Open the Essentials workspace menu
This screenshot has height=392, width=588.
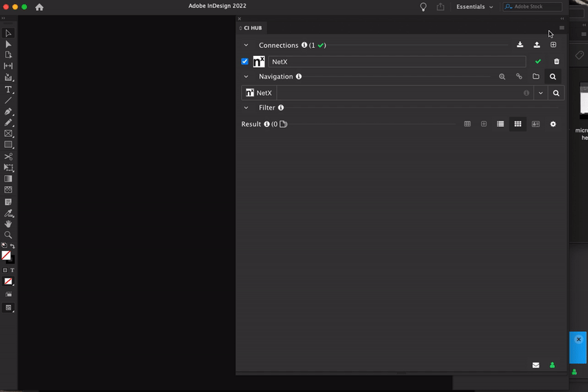point(474,7)
